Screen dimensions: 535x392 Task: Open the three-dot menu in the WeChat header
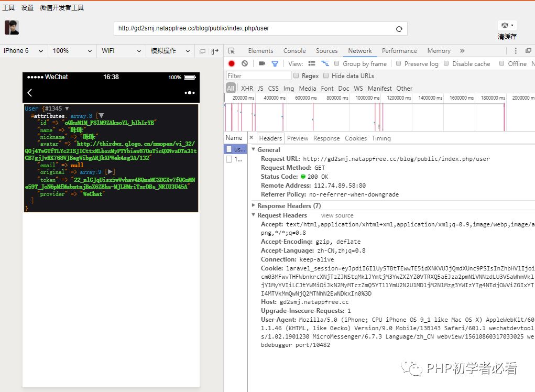[x=190, y=93]
